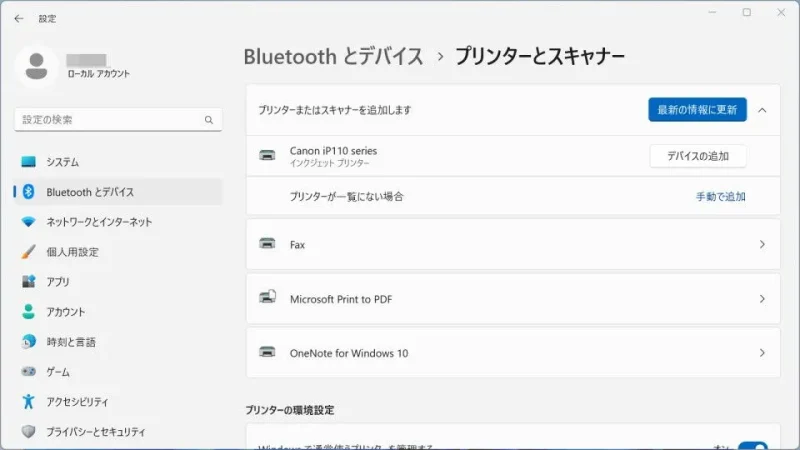
Task: Open プライバシーとセキュリティ settings
Action: click(x=95, y=432)
